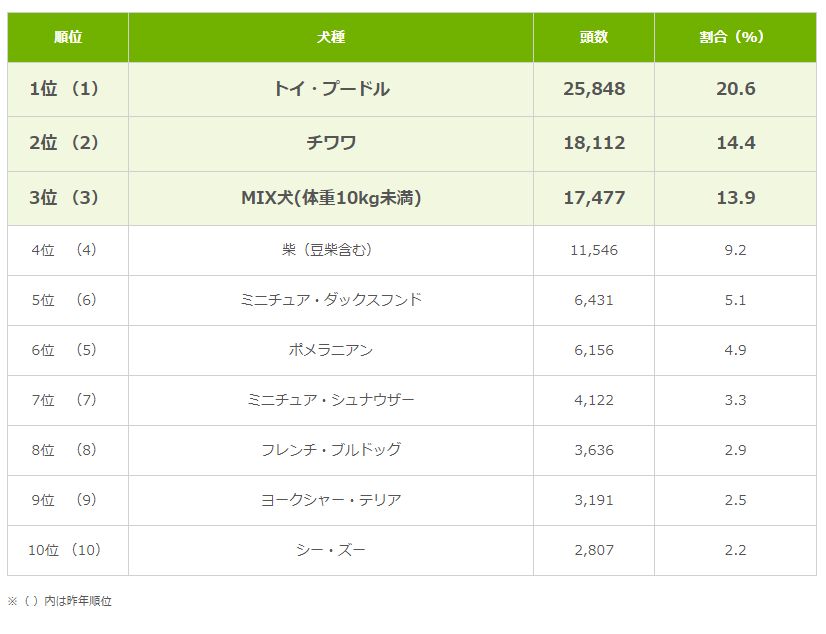The width and height of the screenshot is (826, 634).
Task: Click the 頭数 column header
Action: tap(594, 37)
